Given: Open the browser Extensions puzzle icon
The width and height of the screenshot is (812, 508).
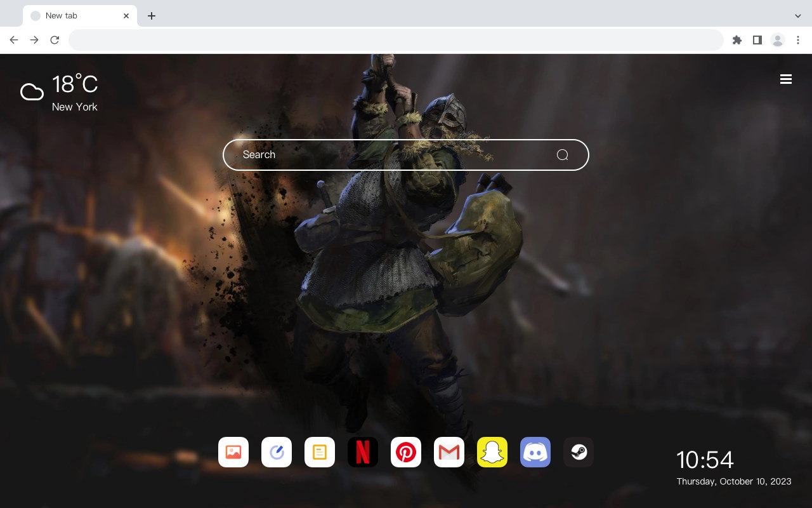Looking at the screenshot, I should (737, 40).
